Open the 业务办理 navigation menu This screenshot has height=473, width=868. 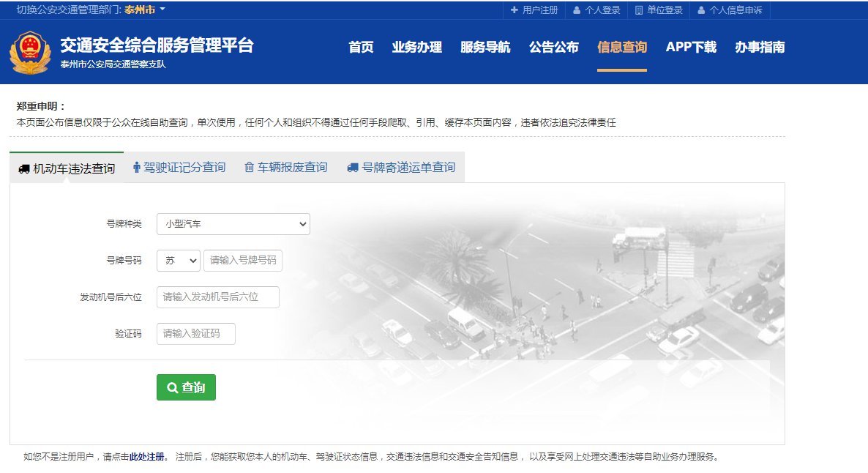[x=416, y=48]
